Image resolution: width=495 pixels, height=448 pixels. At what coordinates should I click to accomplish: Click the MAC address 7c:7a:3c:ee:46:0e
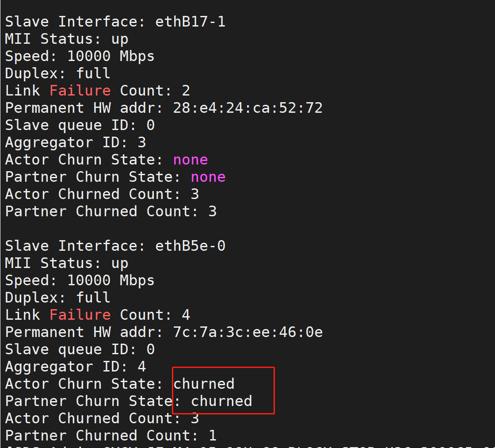click(247, 332)
